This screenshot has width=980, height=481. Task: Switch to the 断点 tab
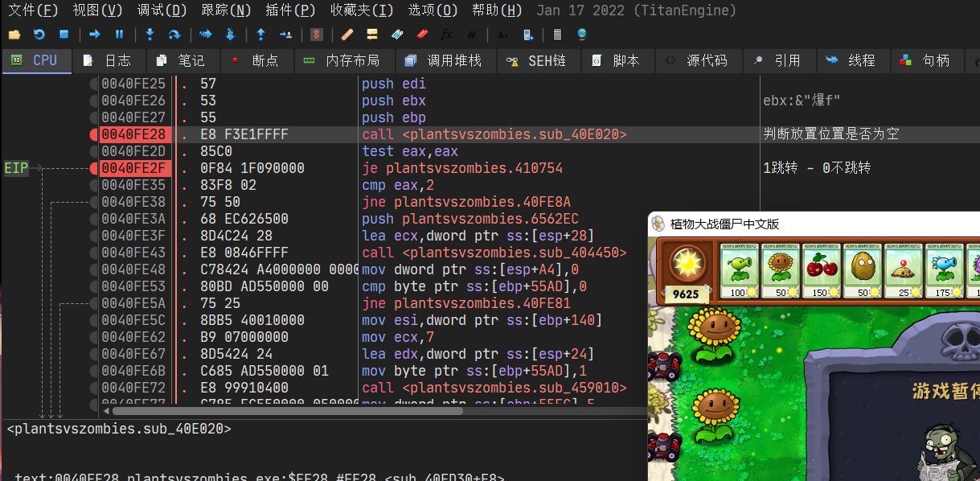[x=256, y=60]
